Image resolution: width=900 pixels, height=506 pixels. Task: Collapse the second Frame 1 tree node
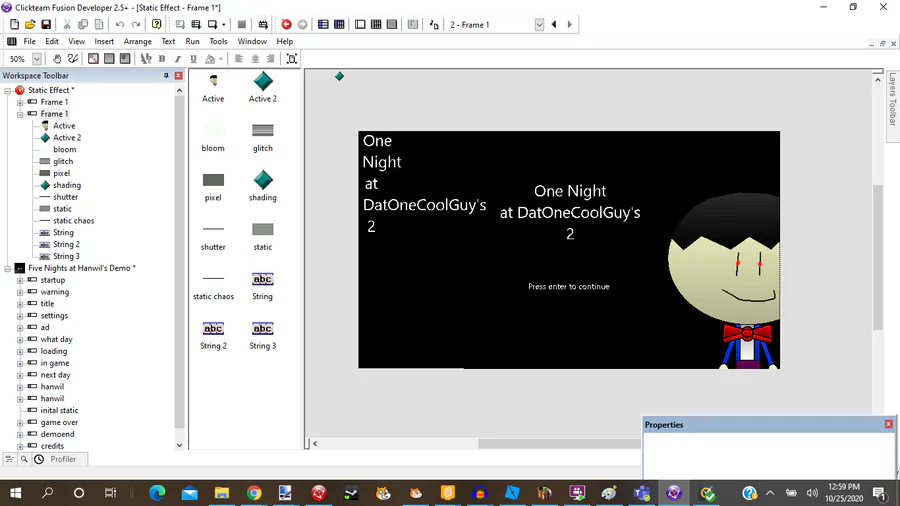click(20, 114)
